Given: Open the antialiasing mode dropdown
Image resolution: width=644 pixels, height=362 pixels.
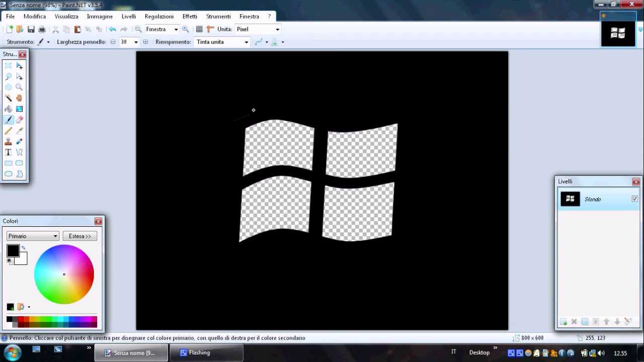Looking at the screenshot, I should click(x=267, y=42).
